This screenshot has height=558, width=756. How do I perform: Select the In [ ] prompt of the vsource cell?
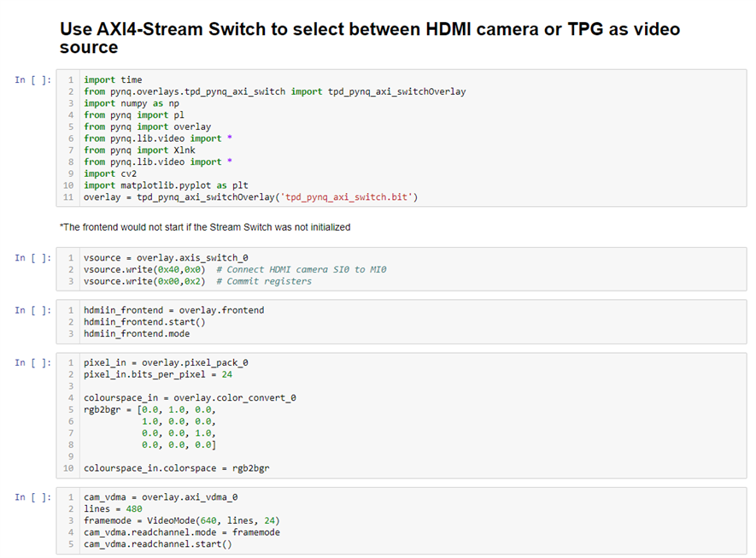coord(32,257)
